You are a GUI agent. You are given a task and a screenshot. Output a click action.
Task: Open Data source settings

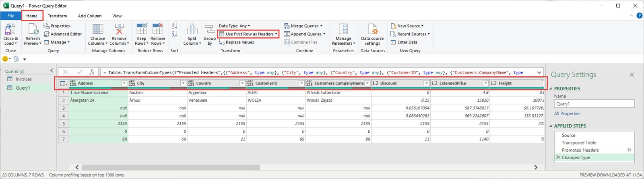[372, 30]
